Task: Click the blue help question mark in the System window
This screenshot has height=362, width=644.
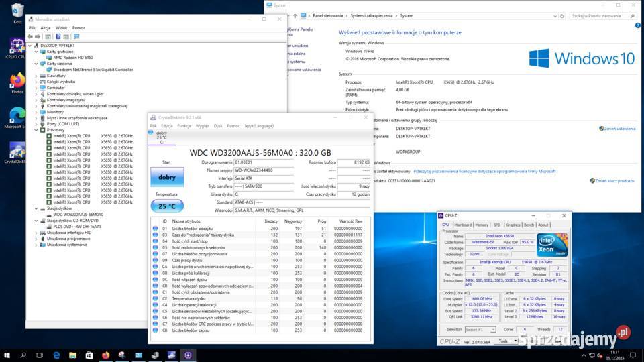Action: tap(638, 25)
